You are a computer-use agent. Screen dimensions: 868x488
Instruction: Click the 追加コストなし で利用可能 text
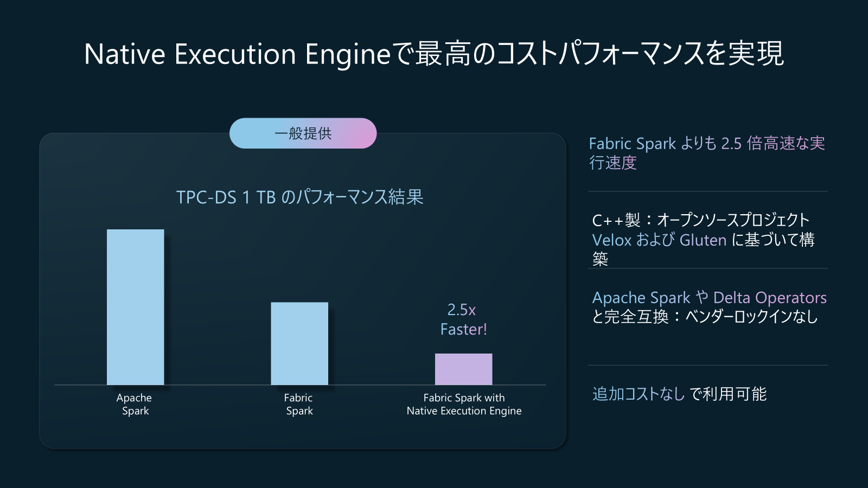click(x=679, y=394)
